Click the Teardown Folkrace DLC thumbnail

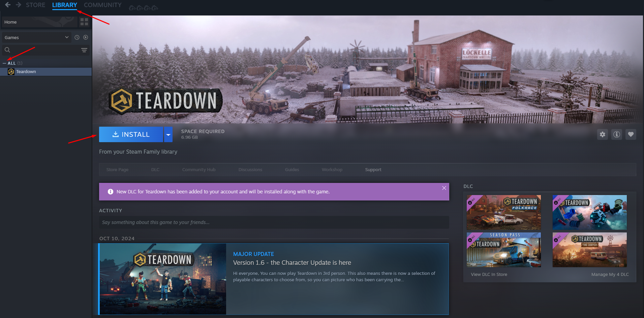click(503, 212)
